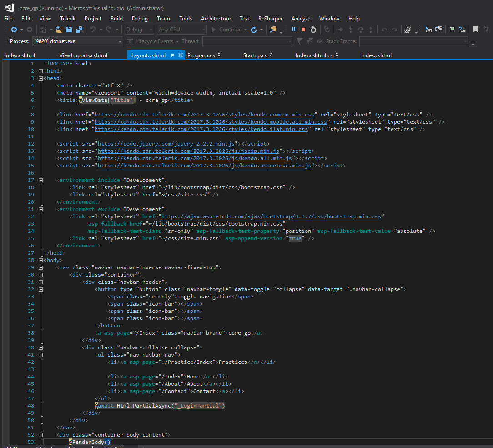Toggle the pin on the _Layout.cshtml tab
The width and height of the screenshot is (493, 448).
(172, 55)
